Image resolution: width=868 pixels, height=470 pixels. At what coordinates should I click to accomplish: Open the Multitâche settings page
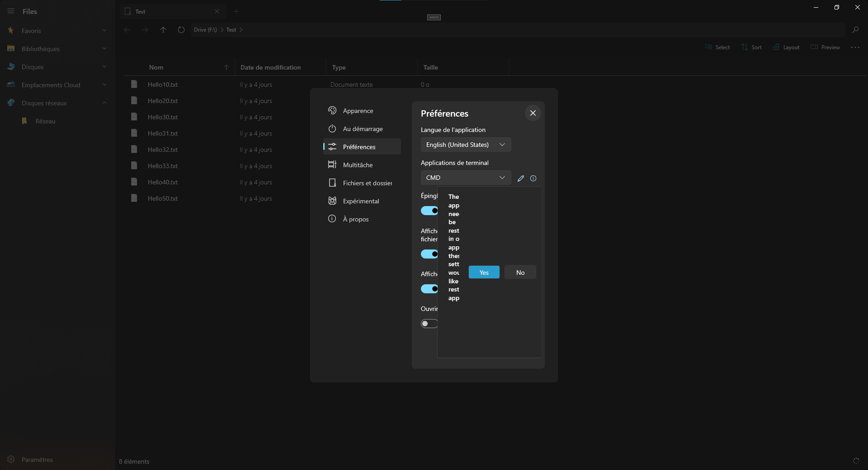pyautogui.click(x=362, y=165)
